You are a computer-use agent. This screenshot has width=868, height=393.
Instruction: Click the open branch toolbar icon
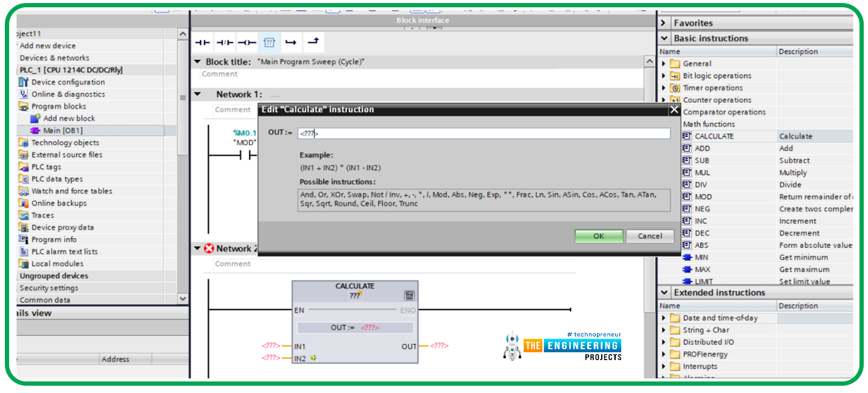click(x=291, y=43)
